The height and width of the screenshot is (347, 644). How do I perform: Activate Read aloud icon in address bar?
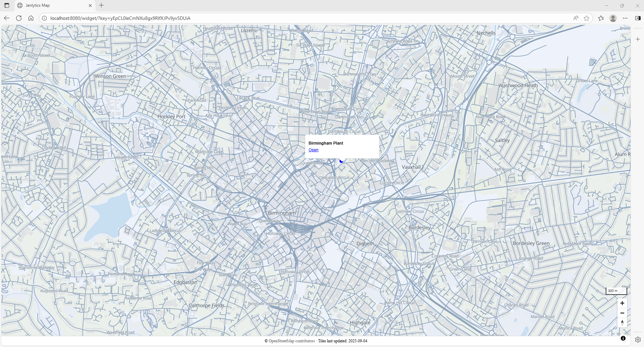pyautogui.click(x=576, y=18)
